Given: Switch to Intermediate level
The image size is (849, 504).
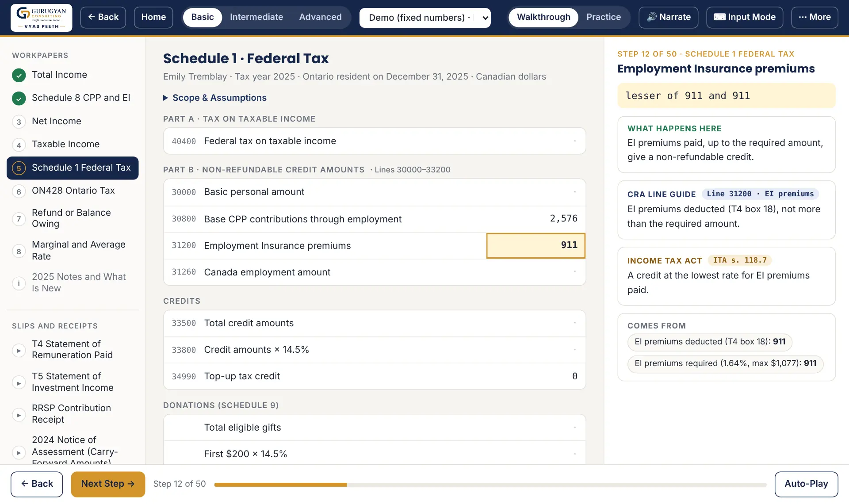Looking at the screenshot, I should point(256,17).
